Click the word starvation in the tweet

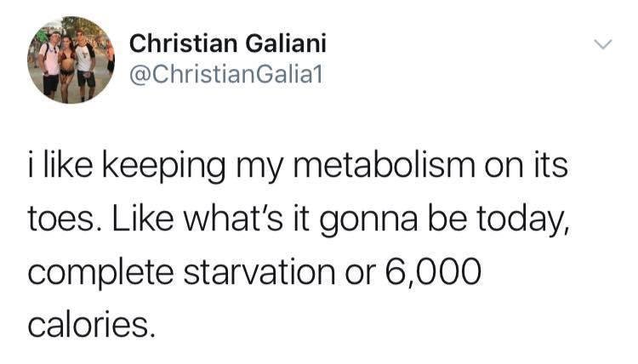pos(259,272)
